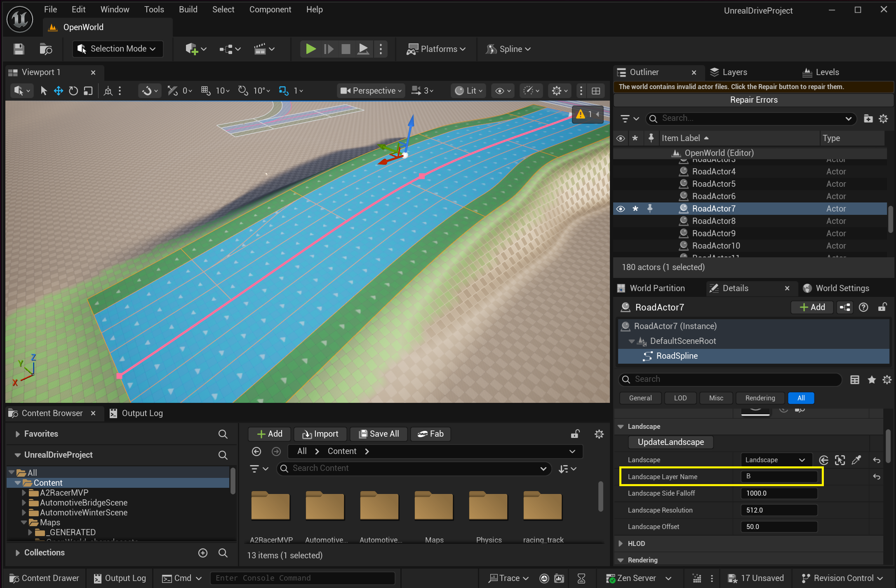Expand the A2RacerMVP folder tree node
Image resolution: width=896 pixels, height=588 pixels.
click(24, 493)
